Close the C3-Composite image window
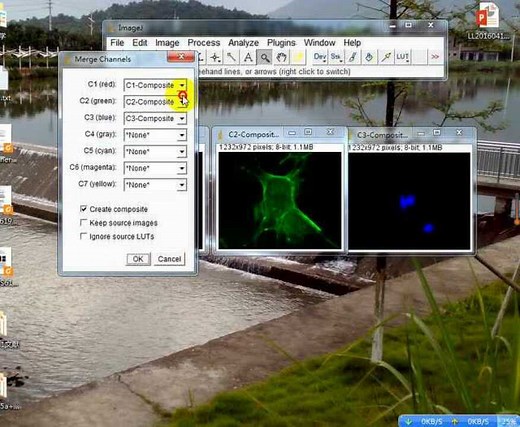This screenshot has width=520, height=427. 459,132
